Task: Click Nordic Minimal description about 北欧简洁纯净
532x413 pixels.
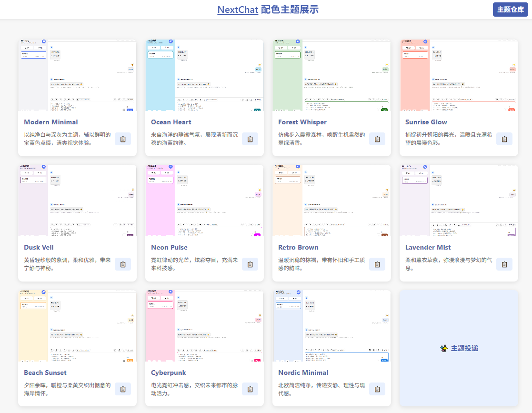Action: point(321,389)
